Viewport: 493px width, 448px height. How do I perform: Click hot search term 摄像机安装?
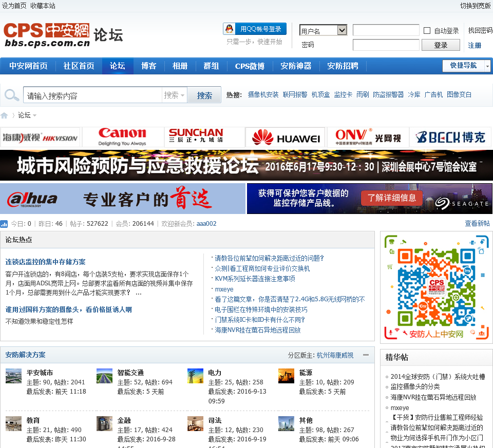(263, 94)
